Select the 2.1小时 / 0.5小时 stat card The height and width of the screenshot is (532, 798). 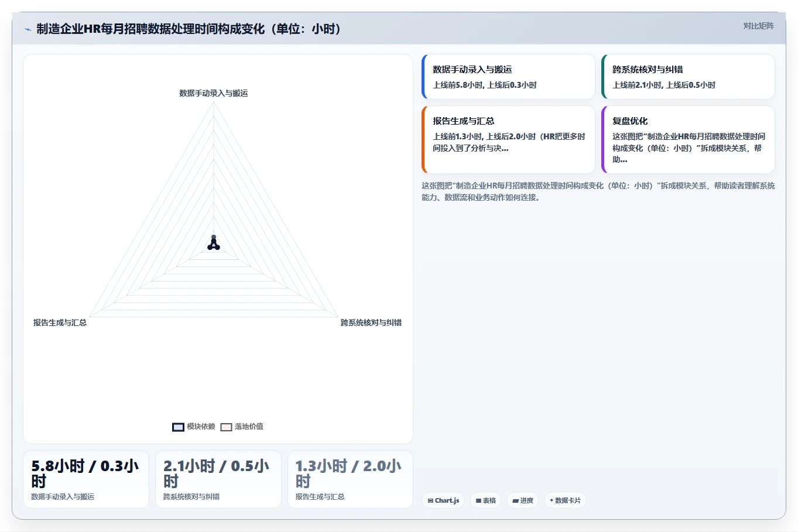point(218,479)
